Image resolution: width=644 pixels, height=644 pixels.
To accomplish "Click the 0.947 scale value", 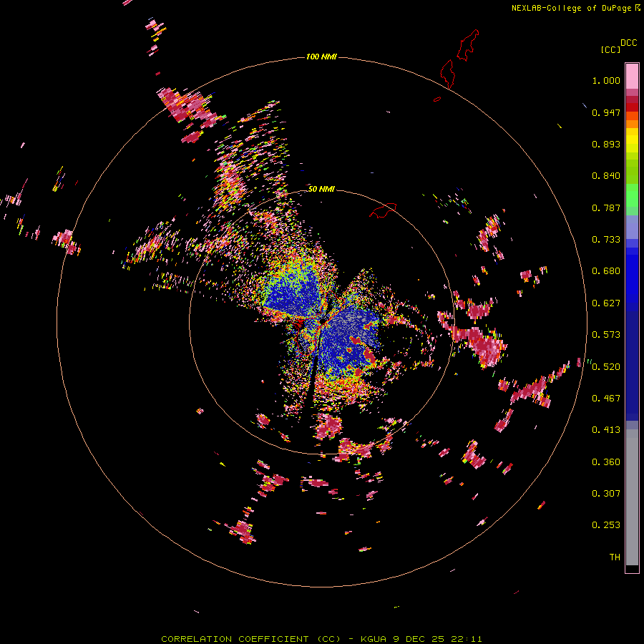I will [x=606, y=112].
